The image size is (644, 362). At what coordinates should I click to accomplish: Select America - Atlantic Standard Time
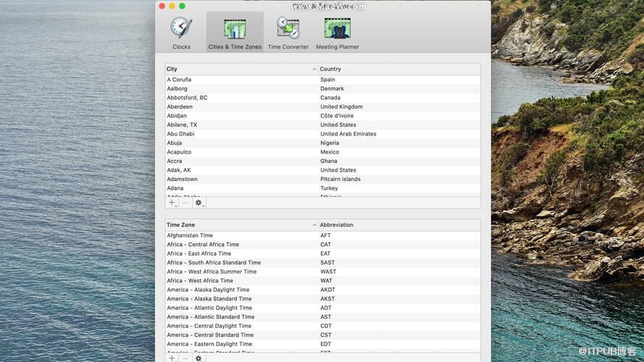[x=323, y=317]
